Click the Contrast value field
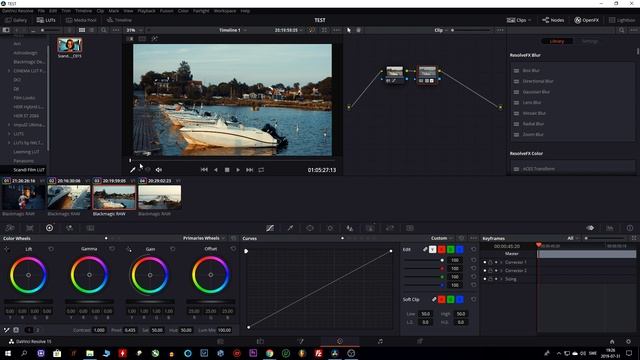Image resolution: width=640 pixels, height=360 pixels. pyautogui.click(x=99, y=330)
